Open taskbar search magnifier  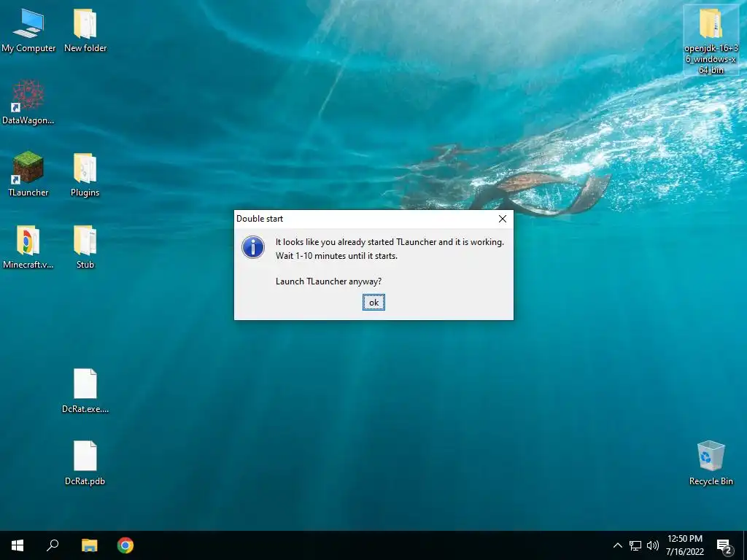[x=53, y=545]
